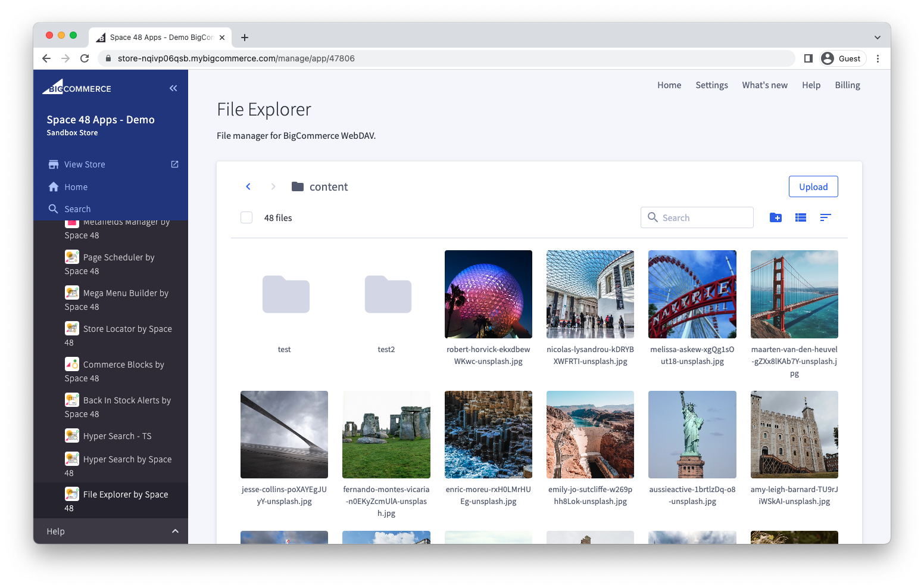This screenshot has width=924, height=588.
Task: Click filename aussieactive-1brtlzDq-o8-unsplash.jpg
Action: (692, 495)
